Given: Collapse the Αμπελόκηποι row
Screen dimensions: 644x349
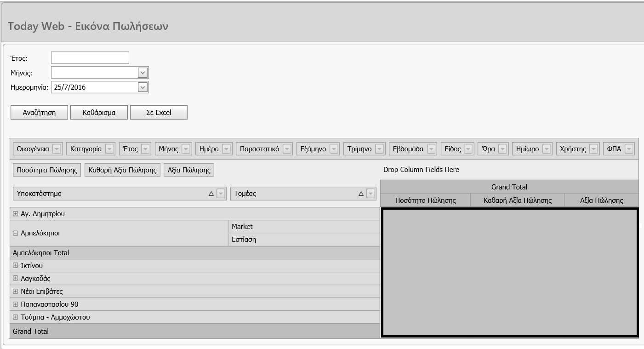Looking at the screenshot, I should [x=16, y=233].
